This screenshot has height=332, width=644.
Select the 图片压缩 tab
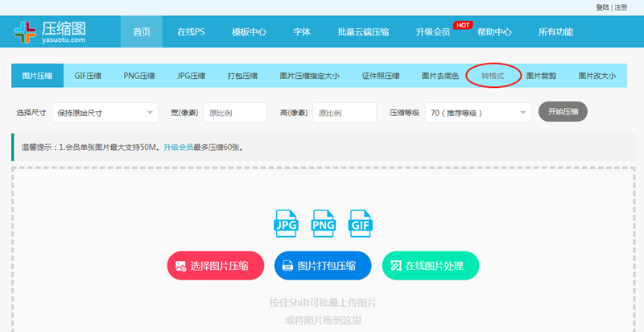coord(37,76)
